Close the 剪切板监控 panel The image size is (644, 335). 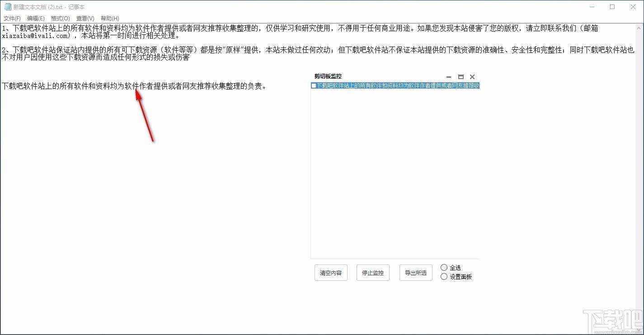click(x=472, y=77)
